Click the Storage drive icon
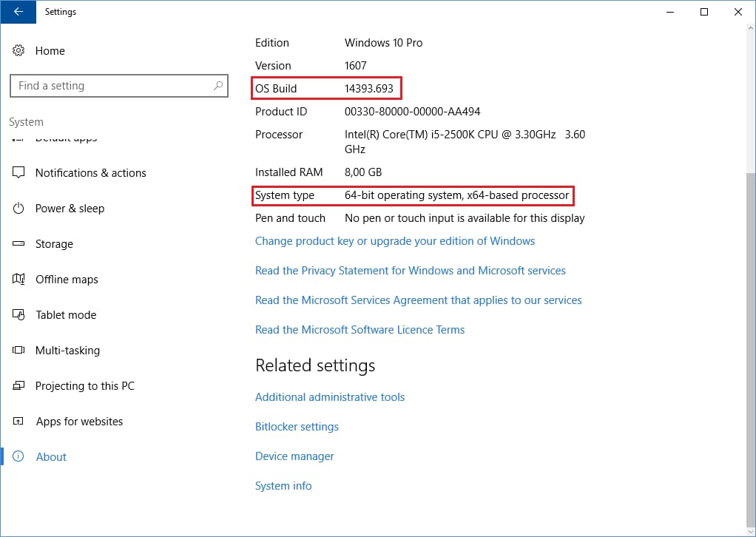 pyautogui.click(x=19, y=244)
